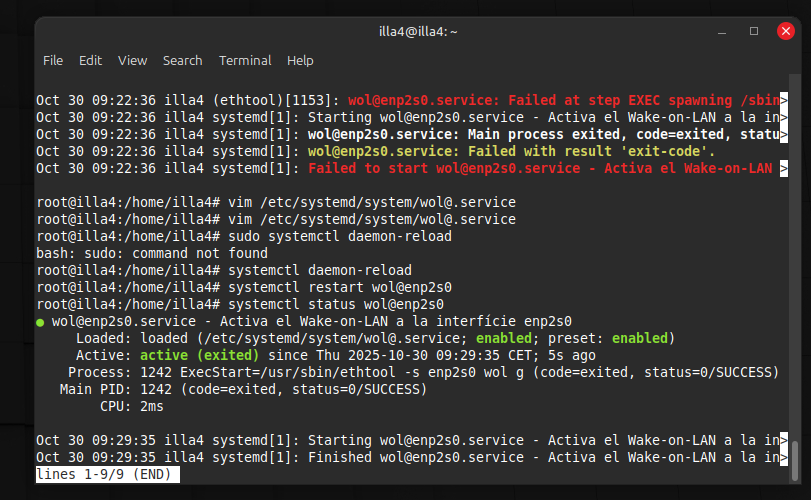Maximize the terminal window
This screenshot has height=500, width=811.
pos(754,31)
